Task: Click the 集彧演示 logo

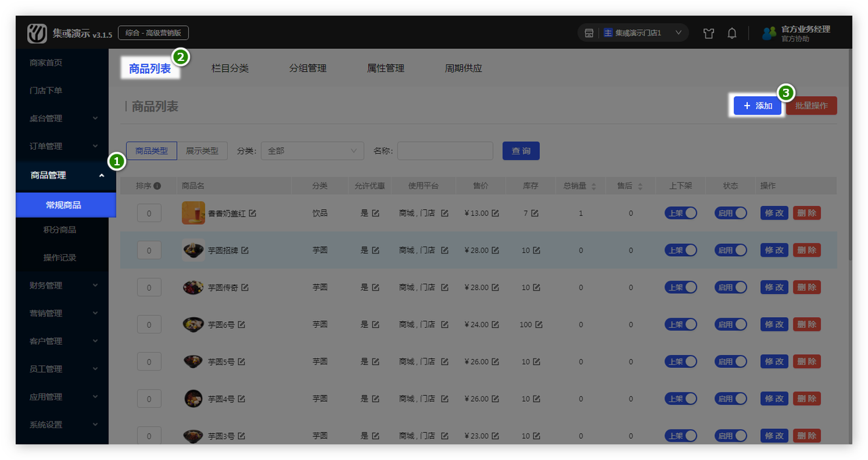Action: coord(37,33)
